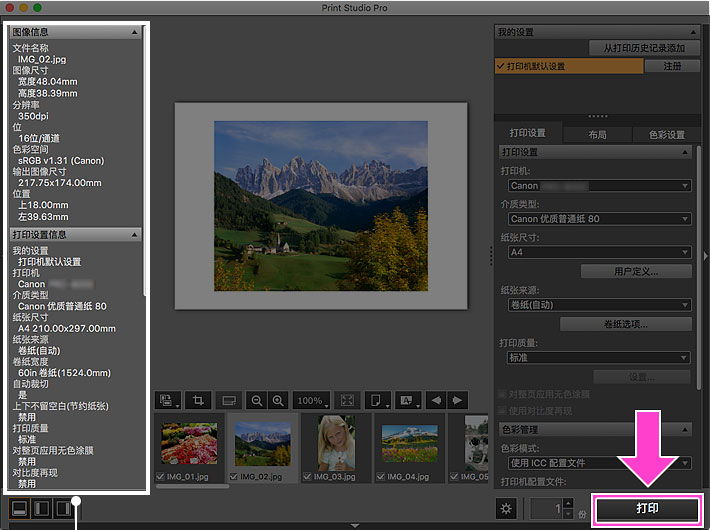710x530 pixels.
Task: Click the 注册 button
Action: (x=672, y=66)
